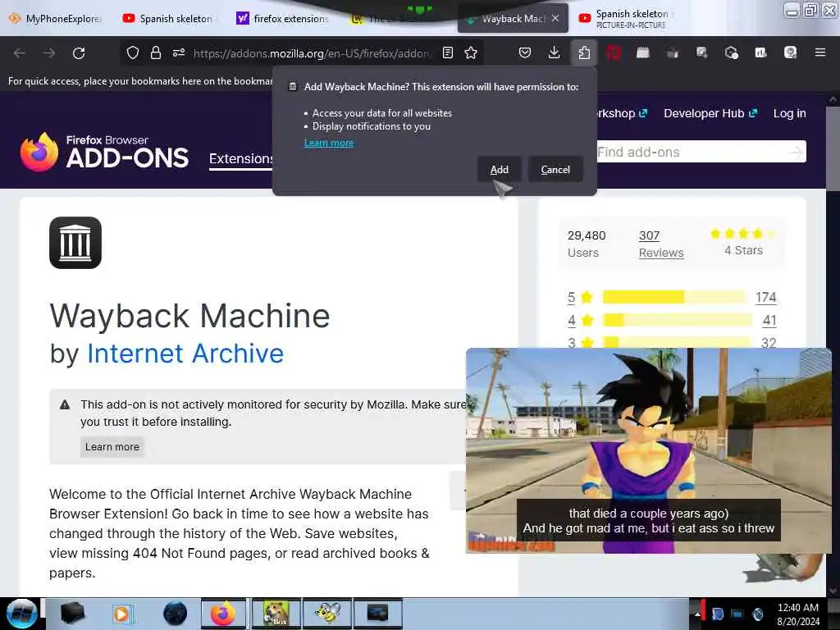Image resolution: width=840 pixels, height=630 pixels.
Task: Filter reviews by 5 star rating bar
Action: pos(674,297)
